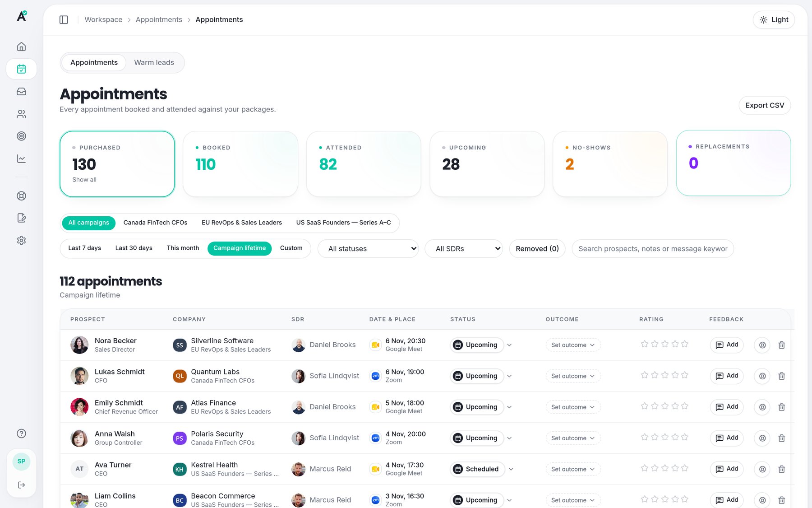Click the lifebuoy icon in Nora Becker's row
This screenshot has width=812, height=508.
point(762,345)
